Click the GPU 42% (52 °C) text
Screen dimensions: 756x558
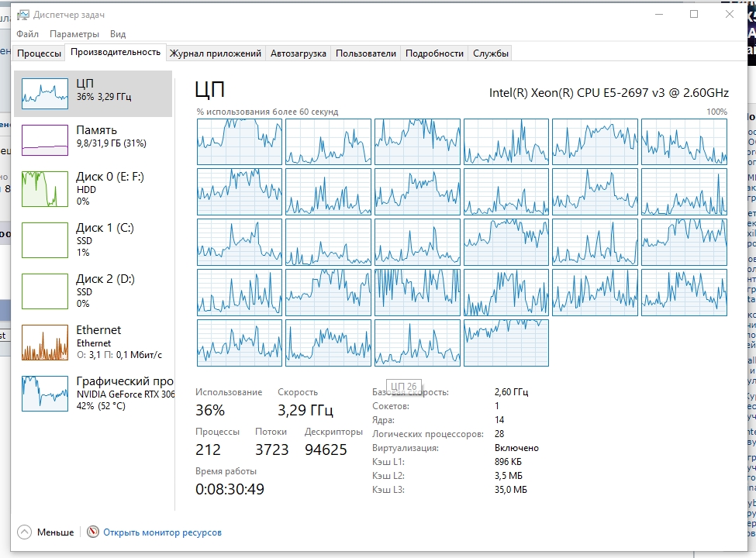click(101, 406)
